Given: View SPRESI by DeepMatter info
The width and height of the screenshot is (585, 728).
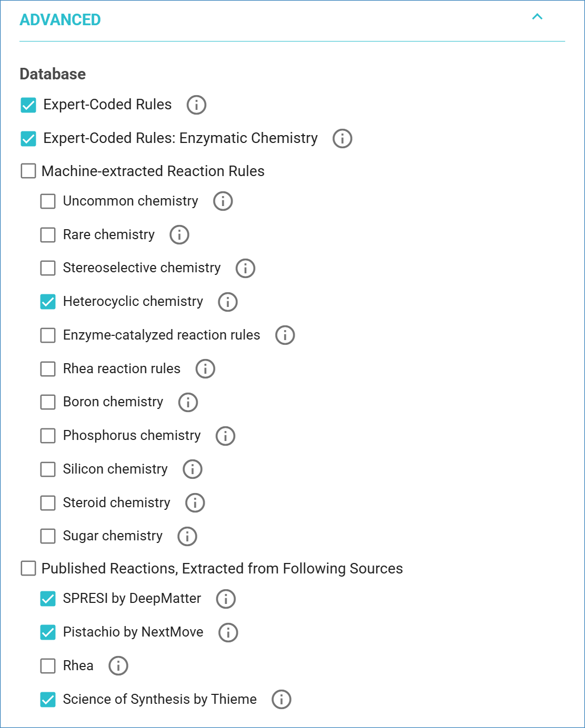Looking at the screenshot, I should tap(226, 599).
